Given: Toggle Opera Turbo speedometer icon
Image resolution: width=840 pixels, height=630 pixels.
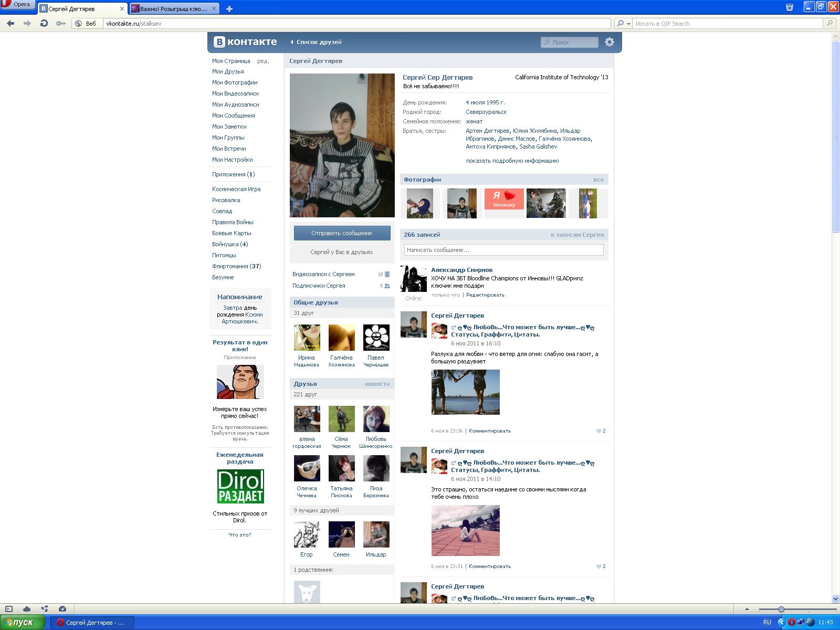Looking at the screenshot, I should point(62,609).
